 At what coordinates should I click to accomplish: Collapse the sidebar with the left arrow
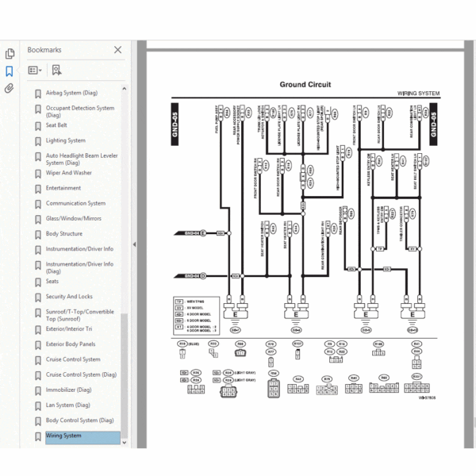click(x=134, y=244)
